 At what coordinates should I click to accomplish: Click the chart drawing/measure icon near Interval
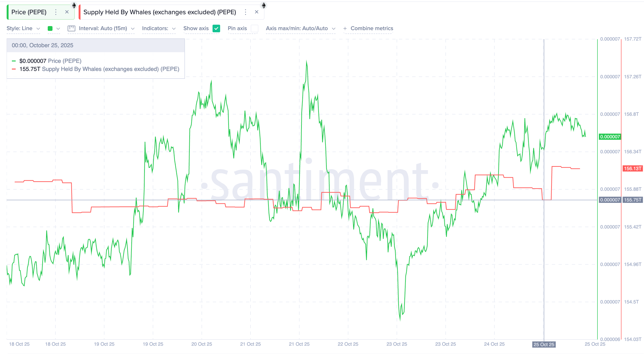tap(71, 28)
